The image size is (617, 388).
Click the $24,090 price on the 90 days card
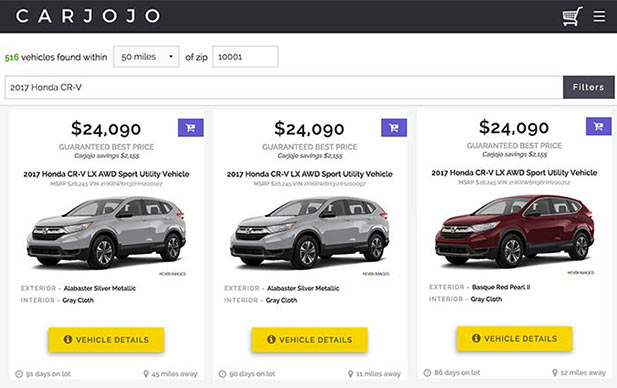point(309,129)
